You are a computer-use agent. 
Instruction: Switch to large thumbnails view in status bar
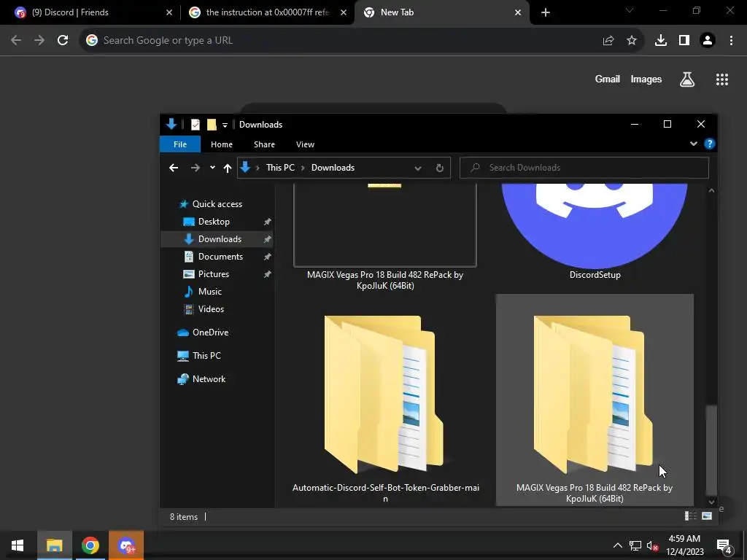[707, 516]
